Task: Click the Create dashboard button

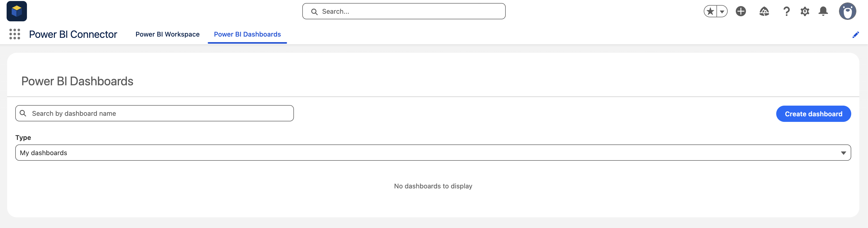Action: pyautogui.click(x=813, y=114)
